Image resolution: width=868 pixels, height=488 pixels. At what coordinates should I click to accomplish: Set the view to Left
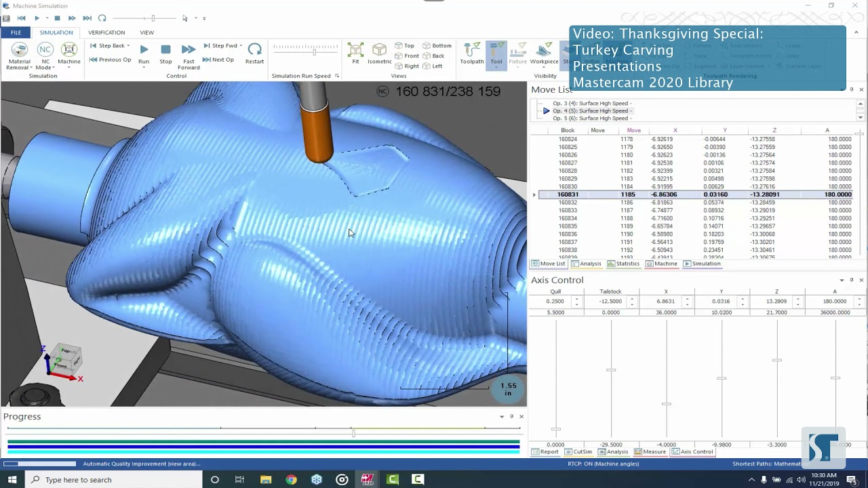(432, 66)
